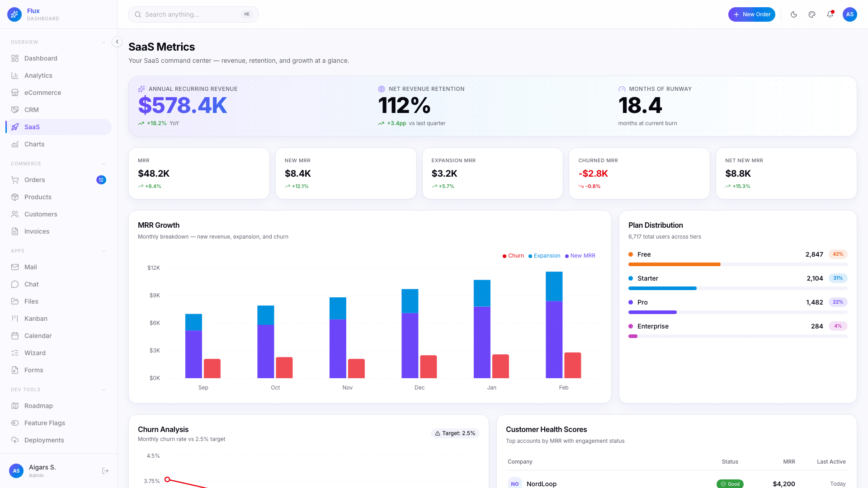Click the New Order button
The width and height of the screenshot is (868, 488).
coord(752,14)
